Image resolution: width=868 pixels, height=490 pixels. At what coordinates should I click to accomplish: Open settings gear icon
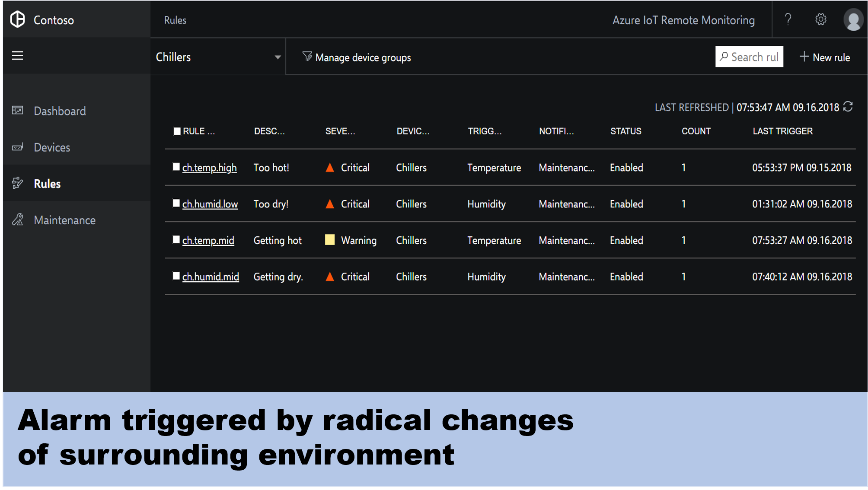click(x=820, y=19)
